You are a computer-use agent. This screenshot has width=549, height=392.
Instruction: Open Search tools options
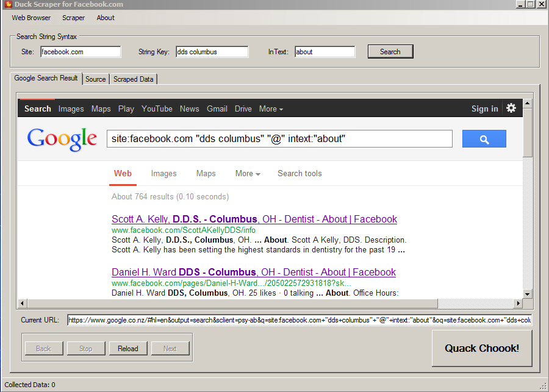[300, 173]
